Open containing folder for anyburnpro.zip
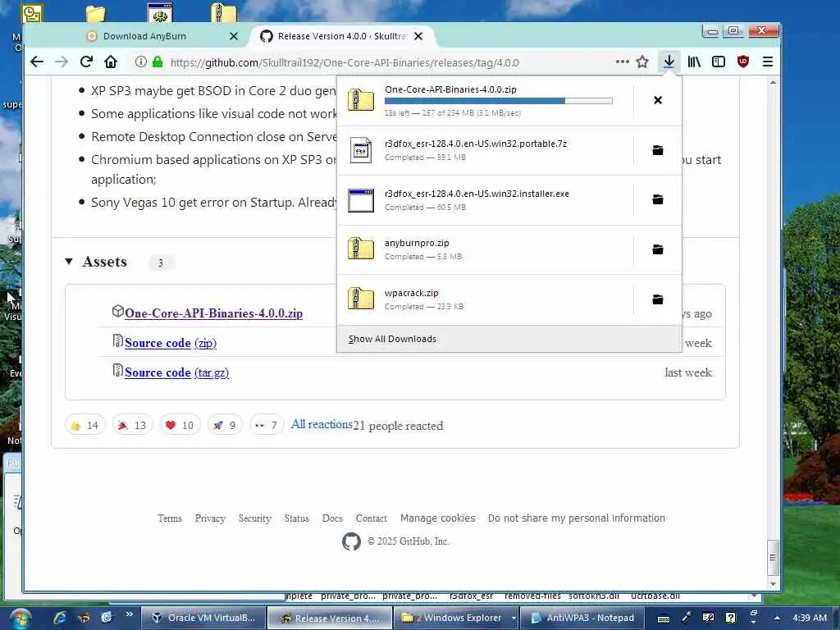Image resolution: width=840 pixels, height=630 pixels. click(658, 249)
